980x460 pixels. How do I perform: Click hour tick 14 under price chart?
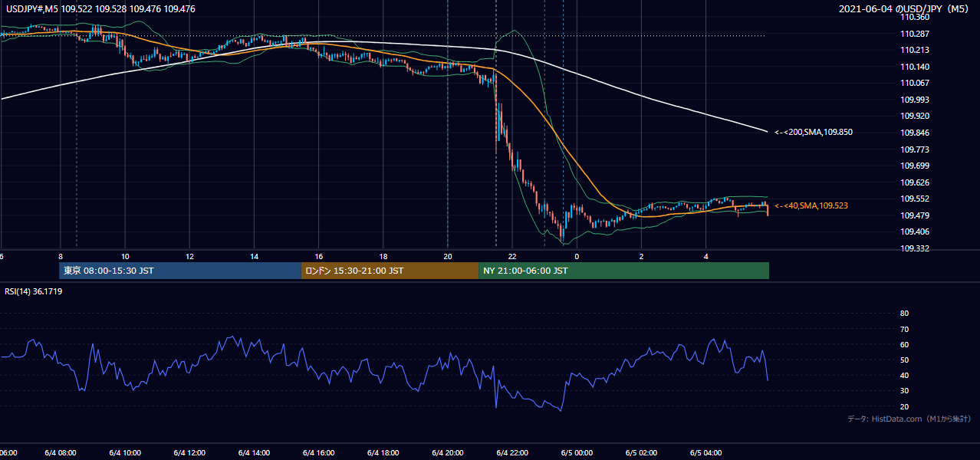click(x=254, y=256)
